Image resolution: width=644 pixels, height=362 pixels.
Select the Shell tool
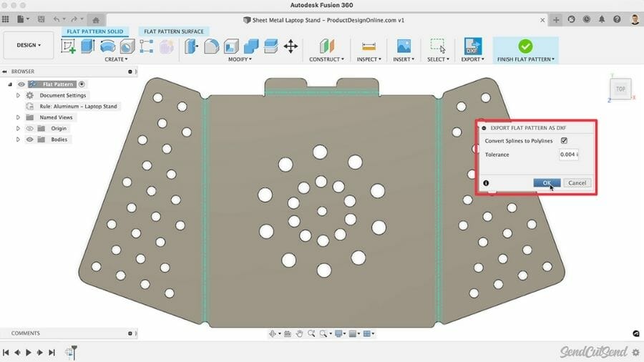(x=231, y=47)
